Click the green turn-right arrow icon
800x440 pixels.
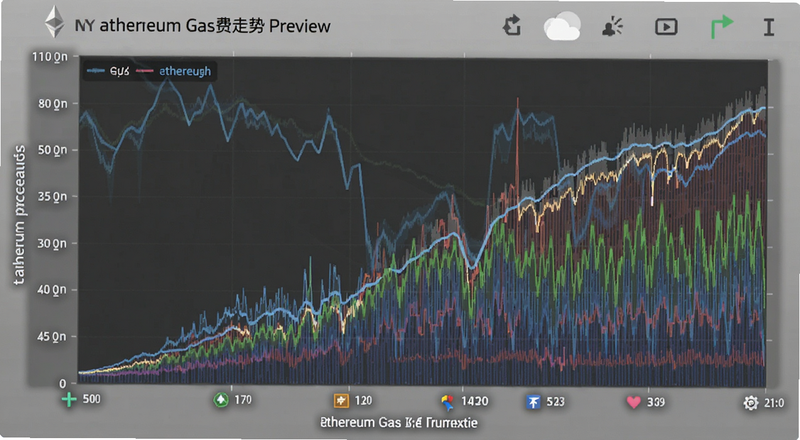[721, 27]
